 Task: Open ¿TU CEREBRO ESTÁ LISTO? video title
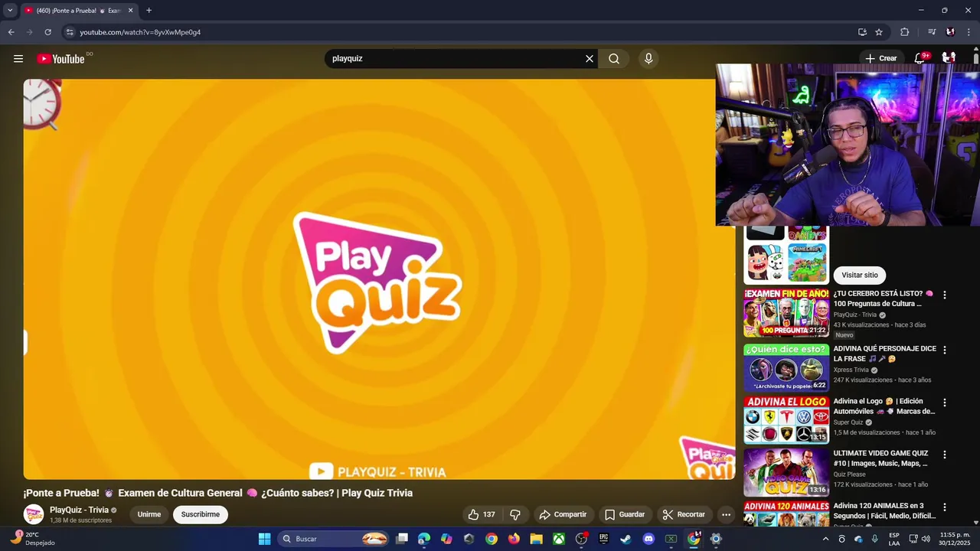(x=884, y=298)
